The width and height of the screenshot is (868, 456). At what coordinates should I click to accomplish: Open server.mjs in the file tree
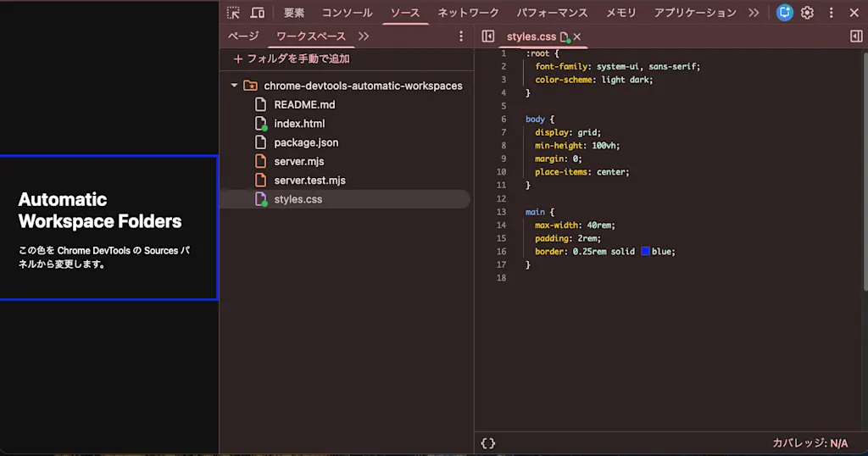[x=299, y=161]
